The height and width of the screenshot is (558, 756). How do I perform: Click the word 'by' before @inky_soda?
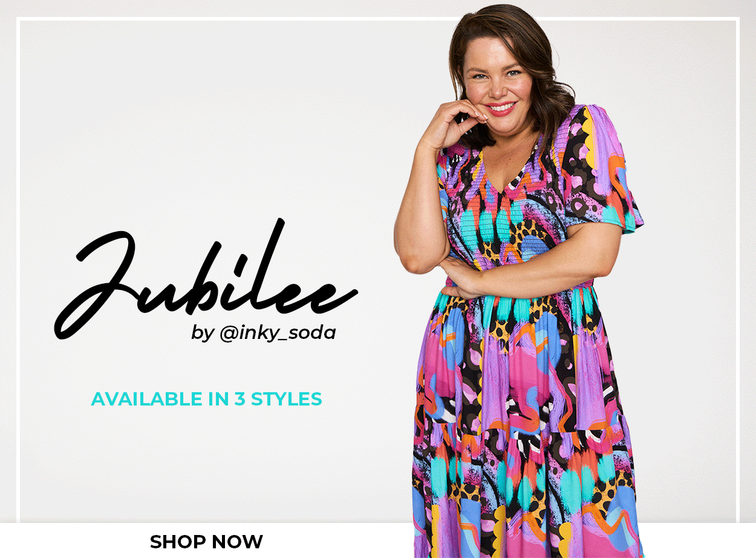pos(203,333)
